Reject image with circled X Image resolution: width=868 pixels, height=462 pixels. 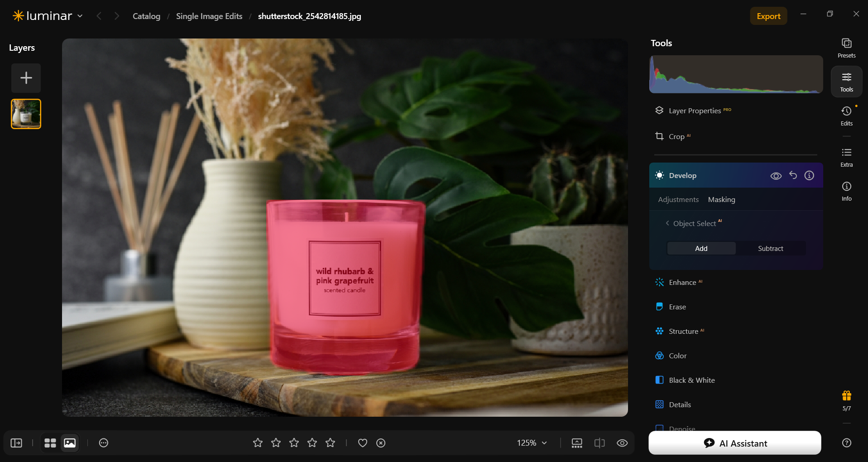[x=381, y=443]
